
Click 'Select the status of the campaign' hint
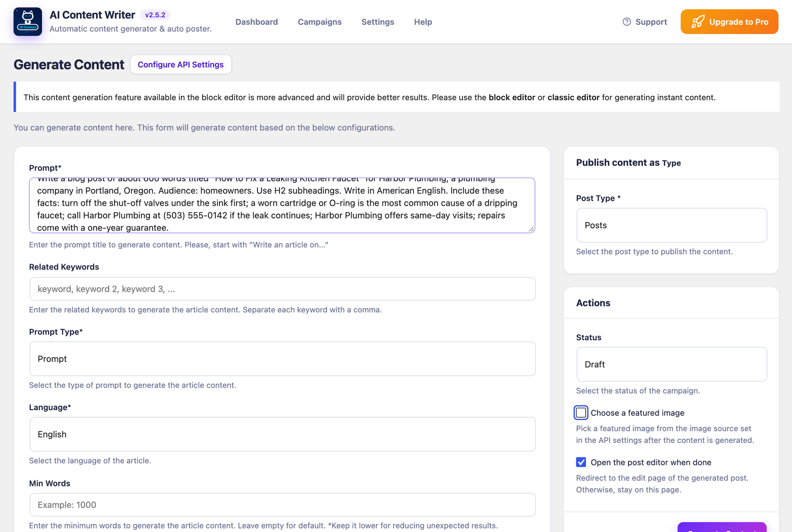[638, 391]
